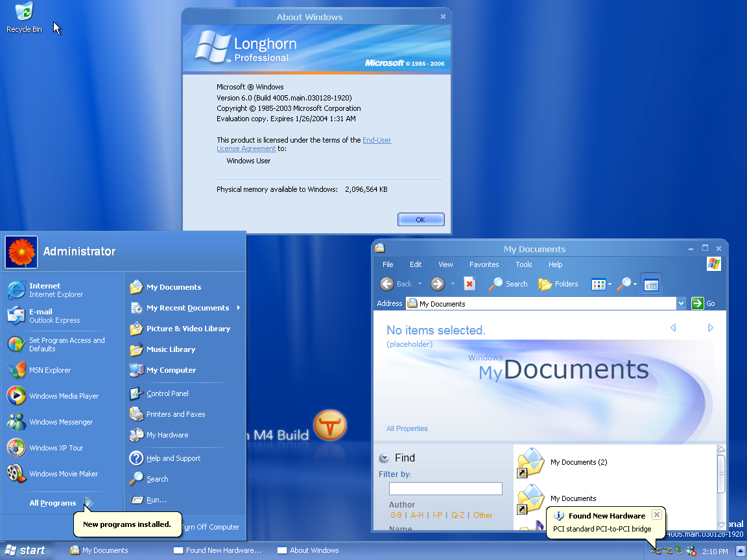Image resolution: width=747 pixels, height=560 pixels.
Task: Open My Computer from Start menu
Action: [163, 370]
